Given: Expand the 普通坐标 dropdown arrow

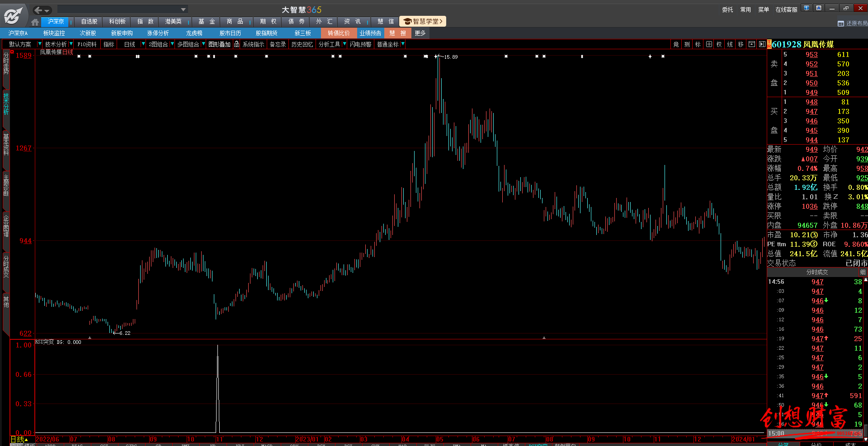Looking at the screenshot, I should coord(403,44).
